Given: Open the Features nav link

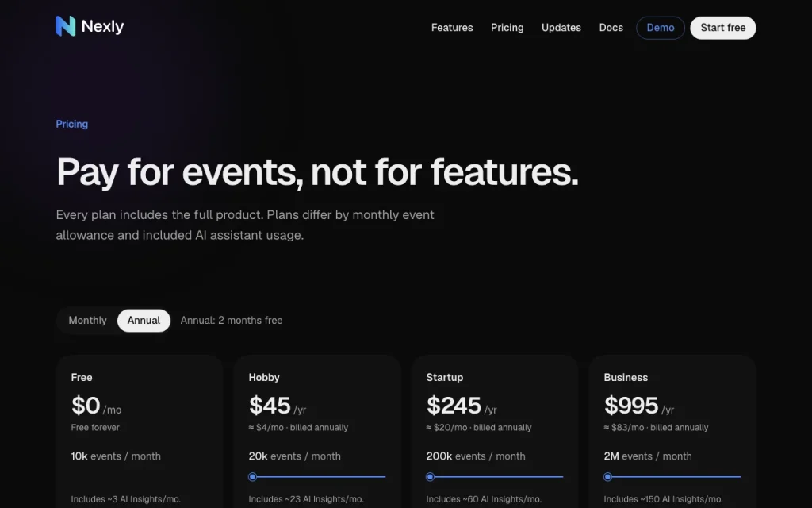Looking at the screenshot, I should (x=451, y=28).
